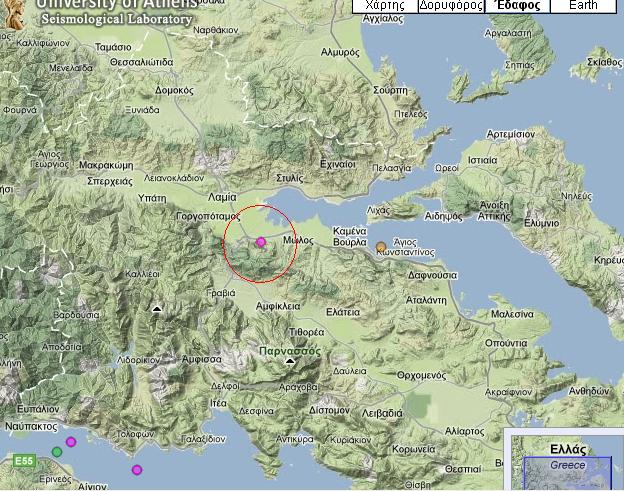This screenshot has width=624, height=491.
Task: Click the mountain peak triangle below Καλλιέοι
Action: 156,312
